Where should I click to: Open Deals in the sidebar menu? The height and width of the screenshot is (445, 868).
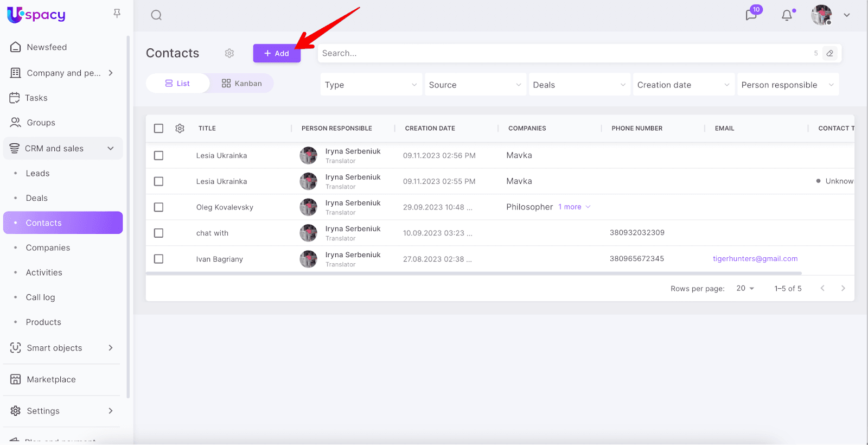coord(37,198)
